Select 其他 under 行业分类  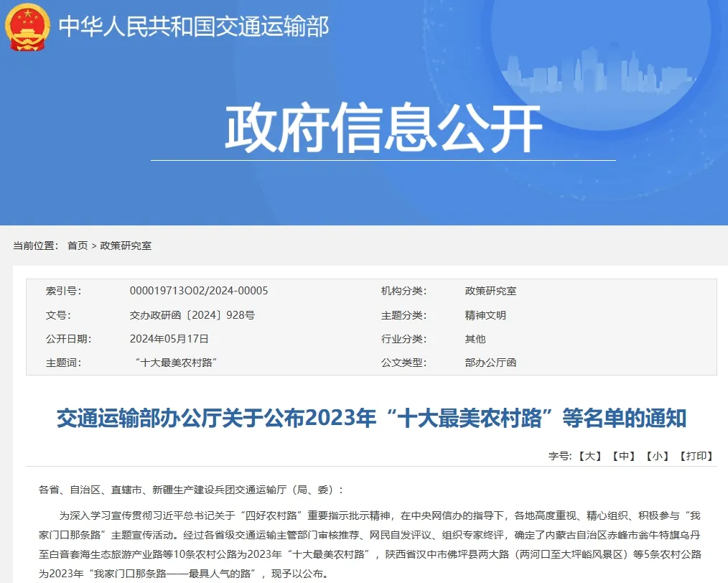(475, 339)
